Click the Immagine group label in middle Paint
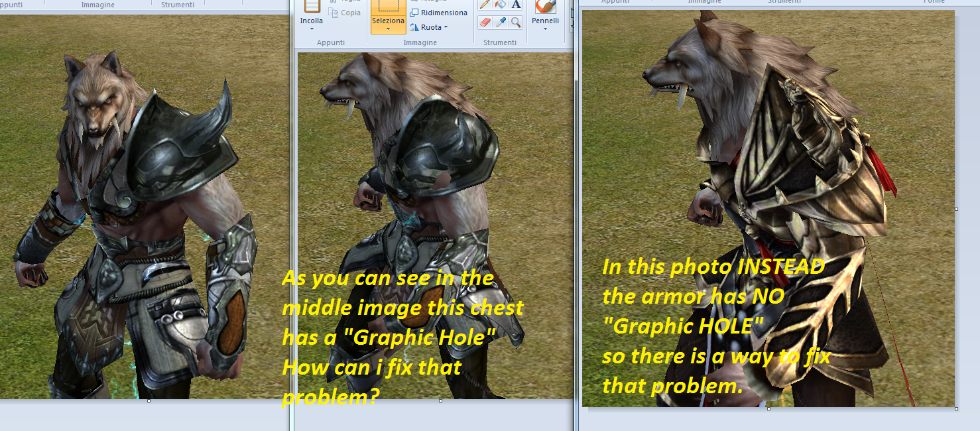Image resolution: width=980 pixels, height=431 pixels. (x=420, y=42)
